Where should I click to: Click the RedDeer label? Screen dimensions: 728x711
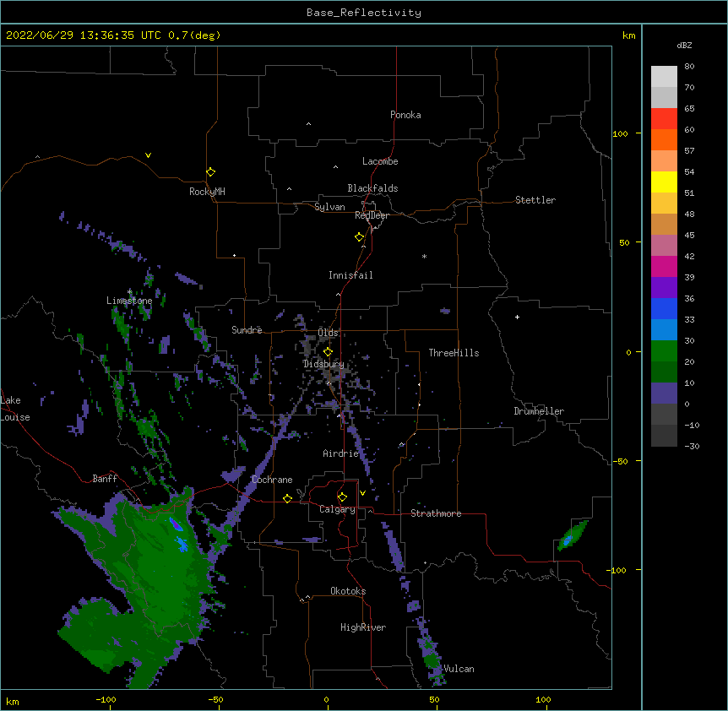point(372,215)
